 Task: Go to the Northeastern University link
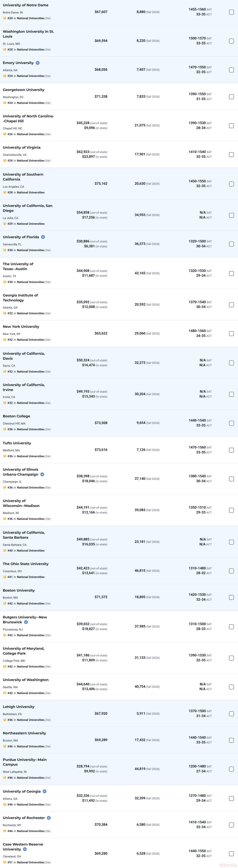[x=24, y=733]
